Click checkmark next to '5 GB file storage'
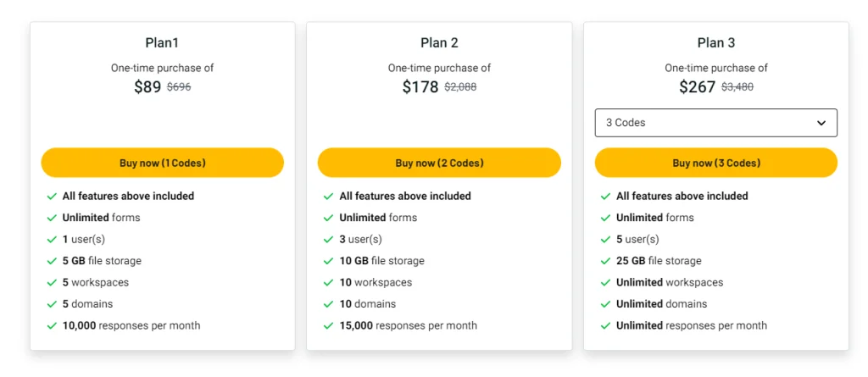 [x=52, y=261]
